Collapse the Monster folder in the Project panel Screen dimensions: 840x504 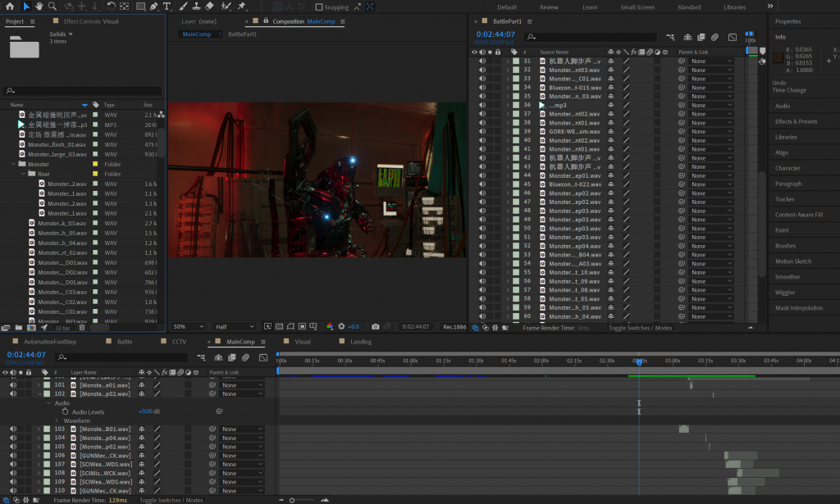(x=13, y=164)
